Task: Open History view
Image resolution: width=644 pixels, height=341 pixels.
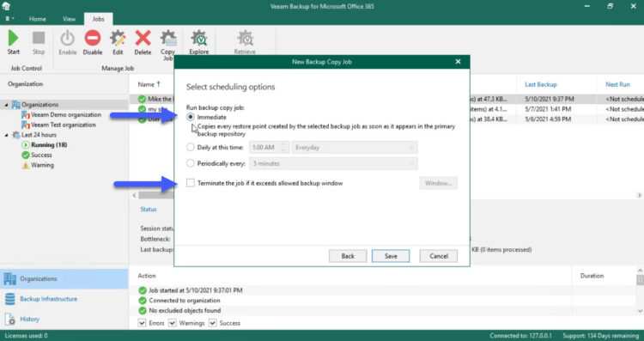Action: tap(29, 319)
